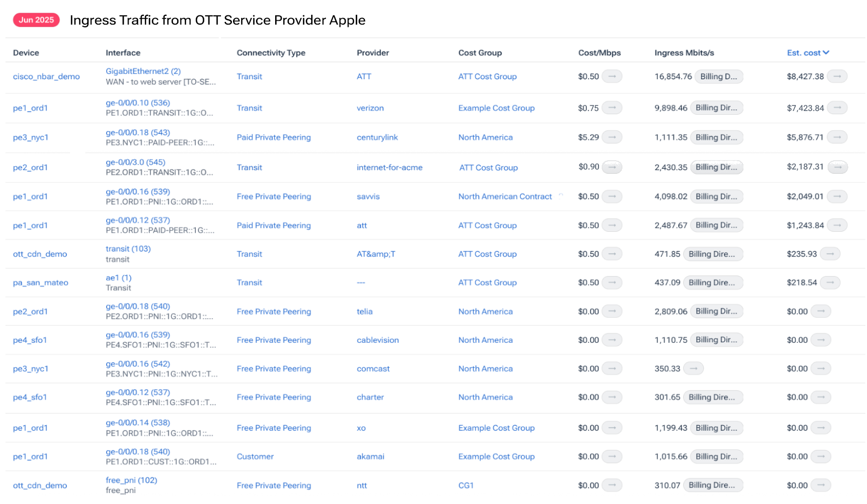
Task: Click the Connectivity Type column header
Action: [x=271, y=52]
